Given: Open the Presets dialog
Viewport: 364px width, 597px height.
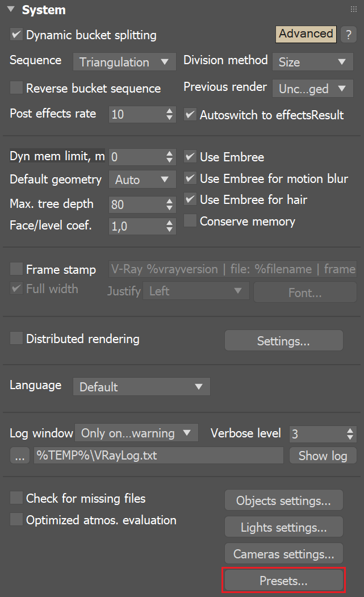Looking at the screenshot, I should pos(283,581).
